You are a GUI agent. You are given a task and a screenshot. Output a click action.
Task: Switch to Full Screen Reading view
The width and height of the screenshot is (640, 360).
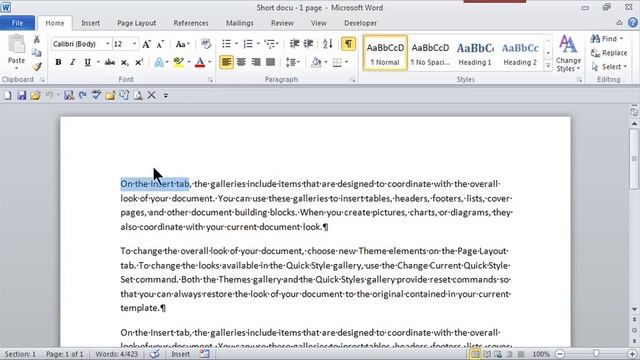[487, 354]
